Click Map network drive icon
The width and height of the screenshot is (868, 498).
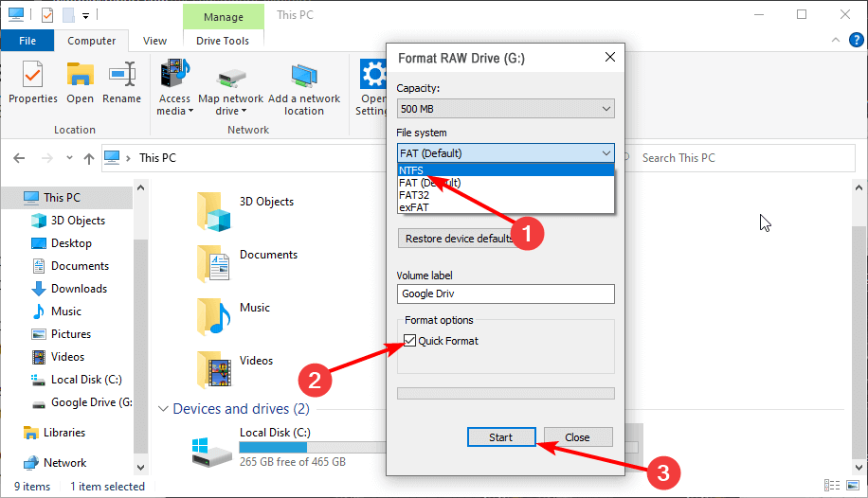click(231, 77)
